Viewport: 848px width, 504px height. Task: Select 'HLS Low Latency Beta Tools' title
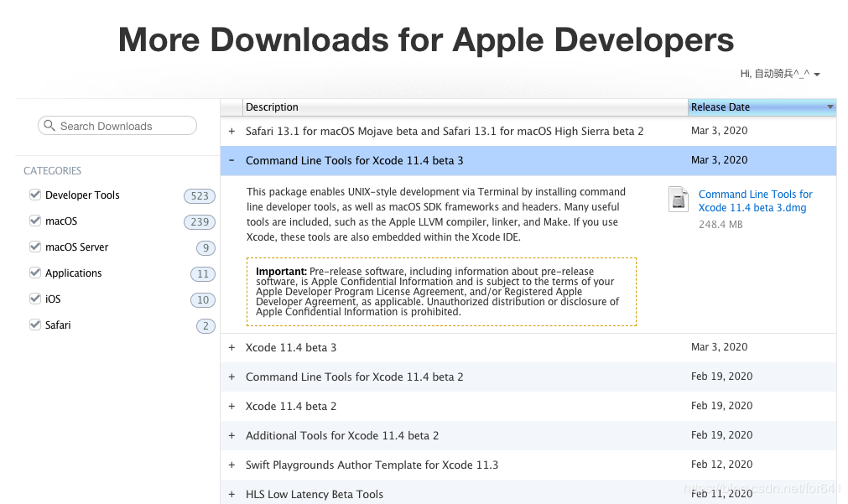[315, 494]
